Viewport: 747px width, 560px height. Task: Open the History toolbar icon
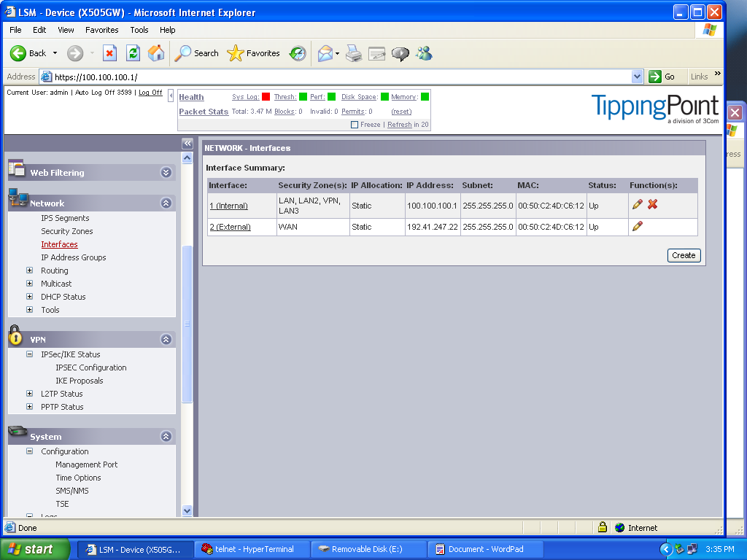coord(298,53)
